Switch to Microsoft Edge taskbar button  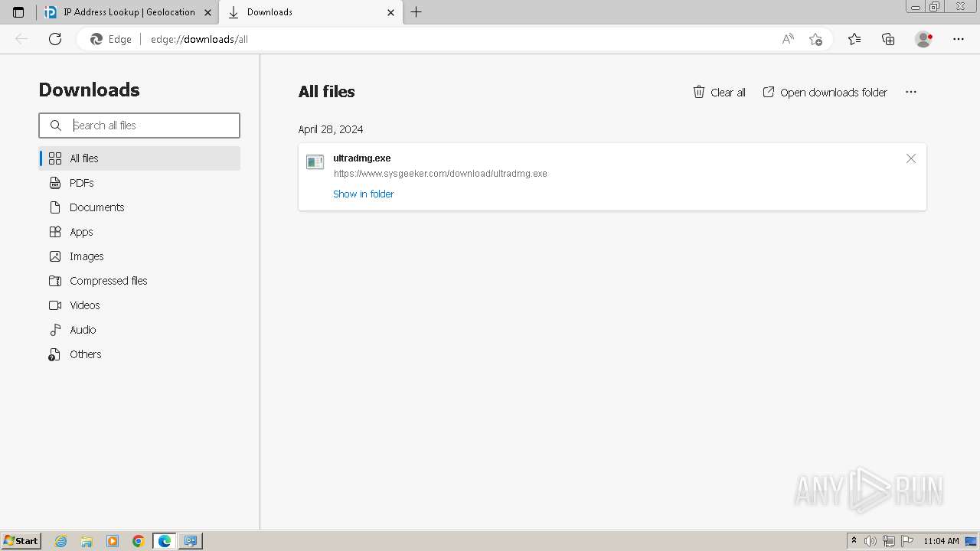click(x=165, y=541)
